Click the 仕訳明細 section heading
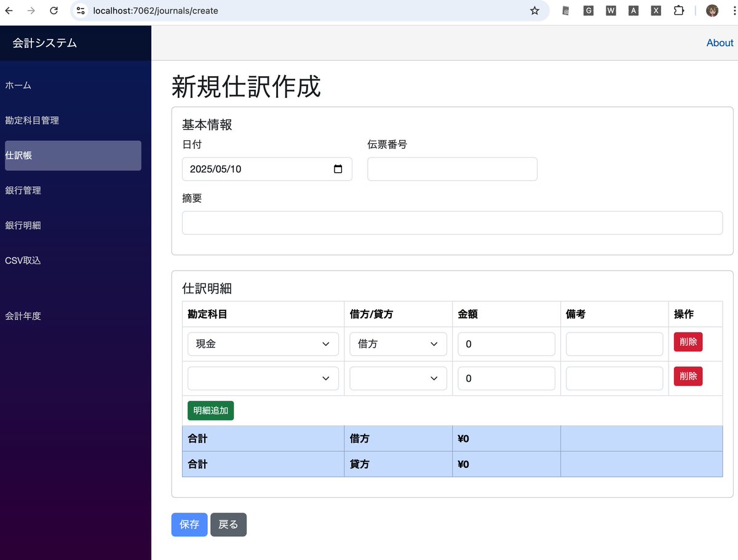 click(207, 288)
